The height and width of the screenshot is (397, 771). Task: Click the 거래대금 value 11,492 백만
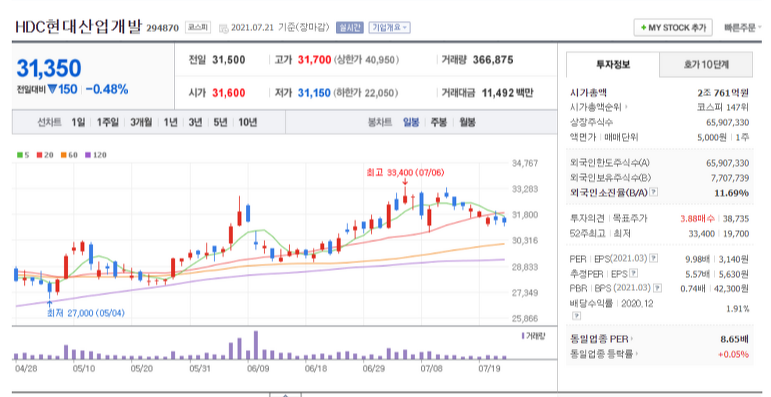click(x=507, y=93)
